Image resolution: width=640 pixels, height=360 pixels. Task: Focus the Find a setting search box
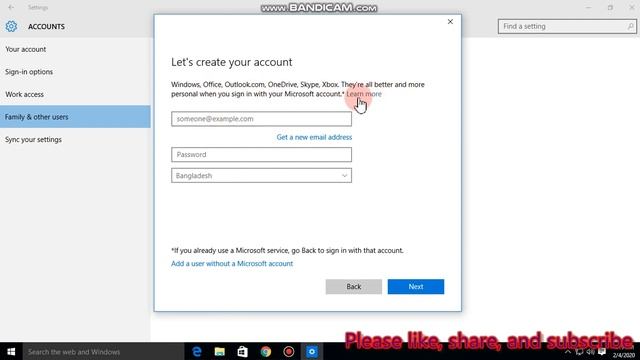coord(567,27)
